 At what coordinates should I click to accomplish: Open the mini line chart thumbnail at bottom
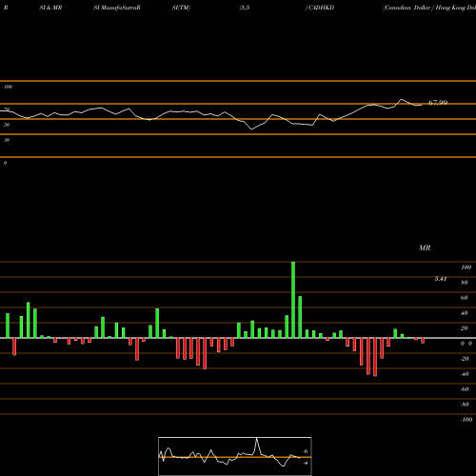click(x=235, y=456)
